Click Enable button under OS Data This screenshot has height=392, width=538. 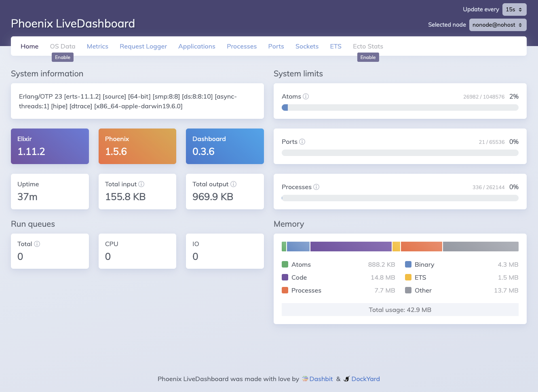[x=63, y=57]
